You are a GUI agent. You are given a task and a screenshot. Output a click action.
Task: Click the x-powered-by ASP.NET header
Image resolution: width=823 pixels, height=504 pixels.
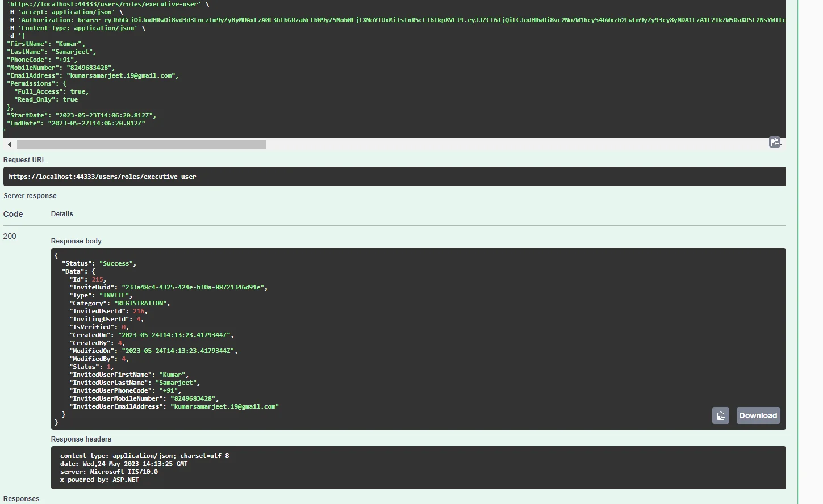[99, 480]
